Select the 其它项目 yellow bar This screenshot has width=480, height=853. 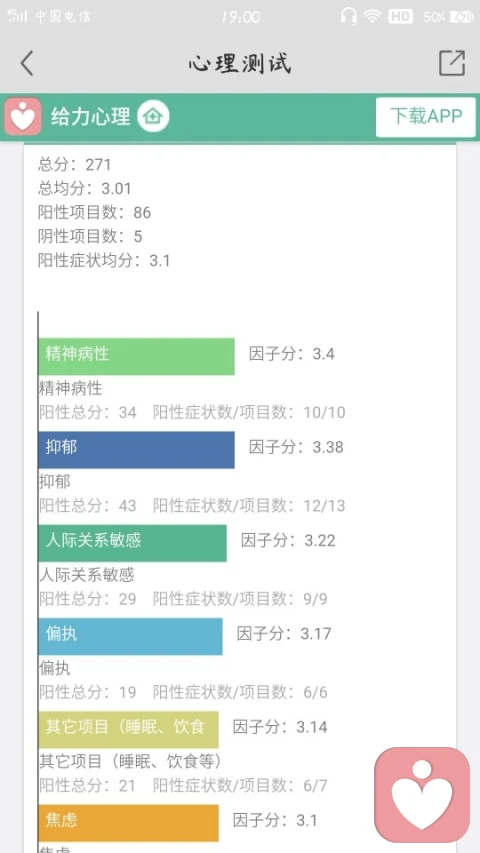pos(128,730)
